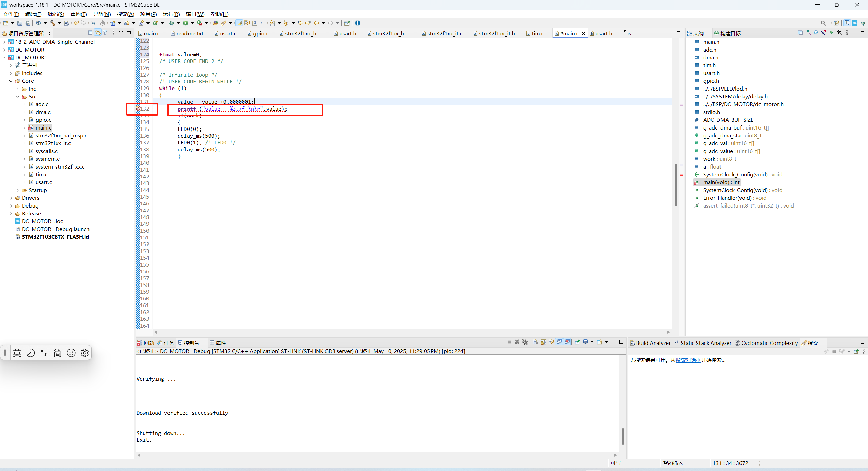Pin the console with the pin toggle

click(x=577, y=342)
